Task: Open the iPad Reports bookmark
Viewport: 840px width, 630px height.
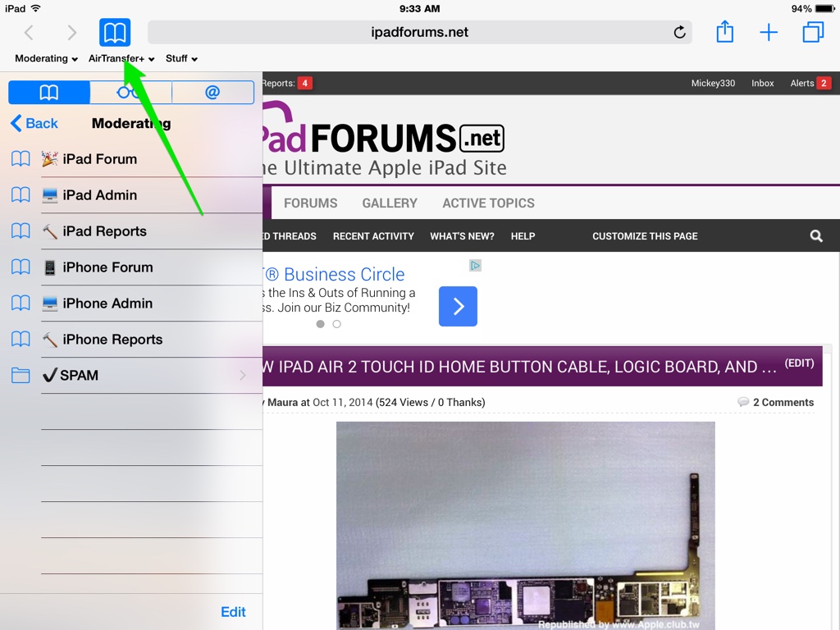Action: 131,231
